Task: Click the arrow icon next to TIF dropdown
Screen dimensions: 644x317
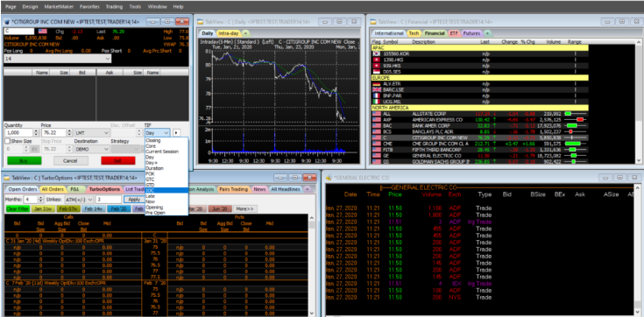Action: pyautogui.click(x=176, y=132)
